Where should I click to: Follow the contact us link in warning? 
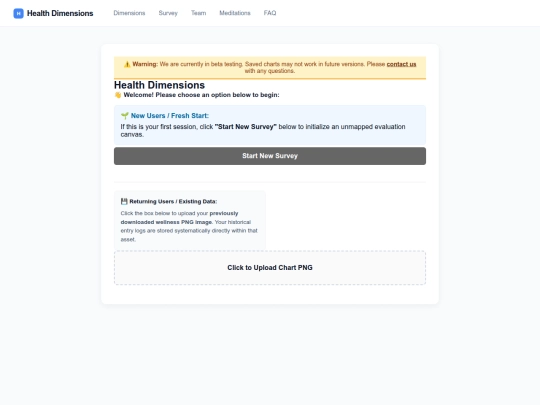tap(401, 64)
